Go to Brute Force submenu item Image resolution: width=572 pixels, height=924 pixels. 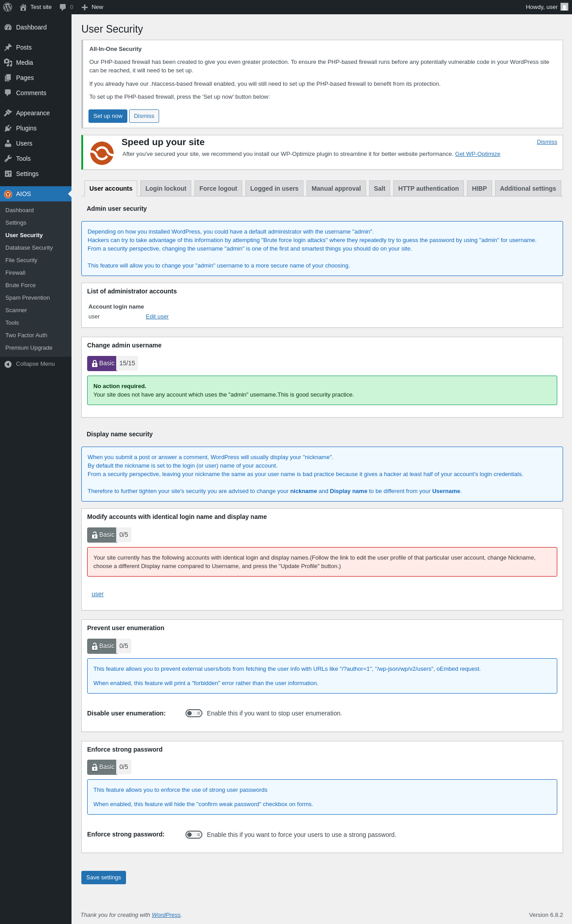[36, 285]
